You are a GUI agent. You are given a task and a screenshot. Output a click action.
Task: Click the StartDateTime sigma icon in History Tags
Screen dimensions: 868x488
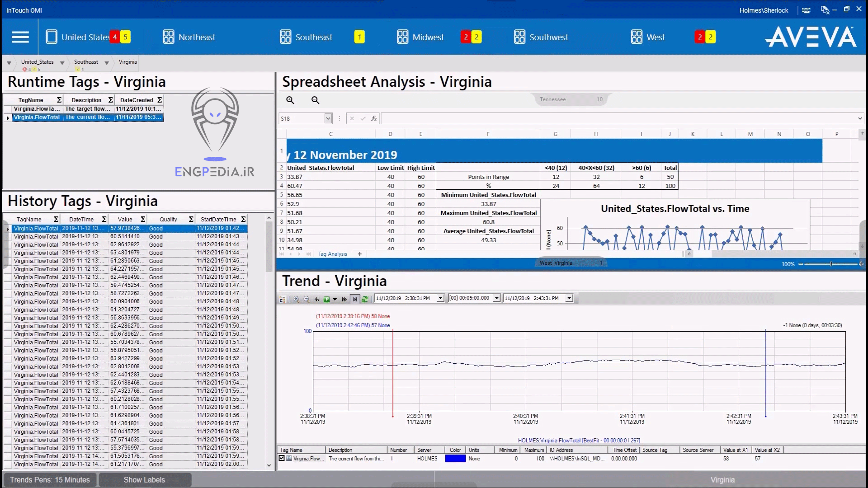tap(243, 219)
